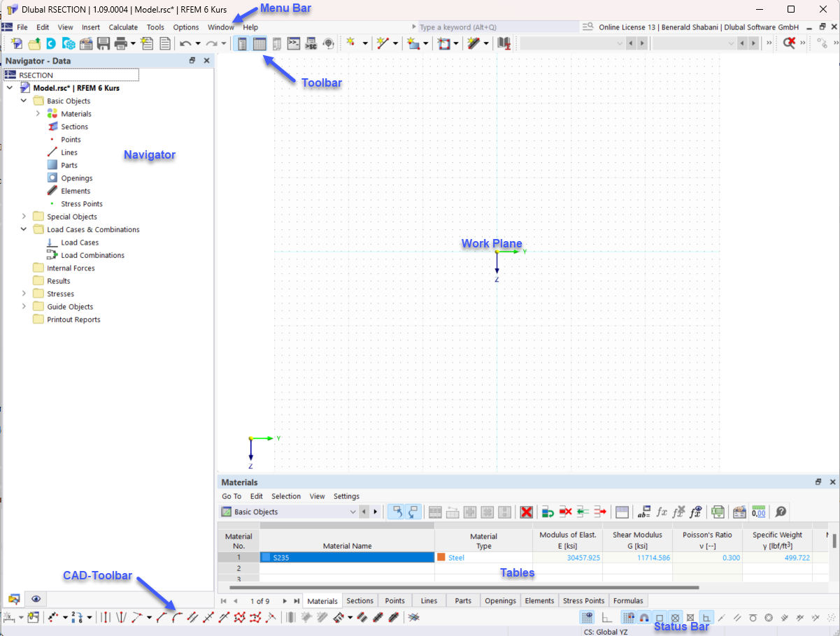Click the red X icon in top toolbar
Screen dimensions: 840x636
tap(789, 43)
